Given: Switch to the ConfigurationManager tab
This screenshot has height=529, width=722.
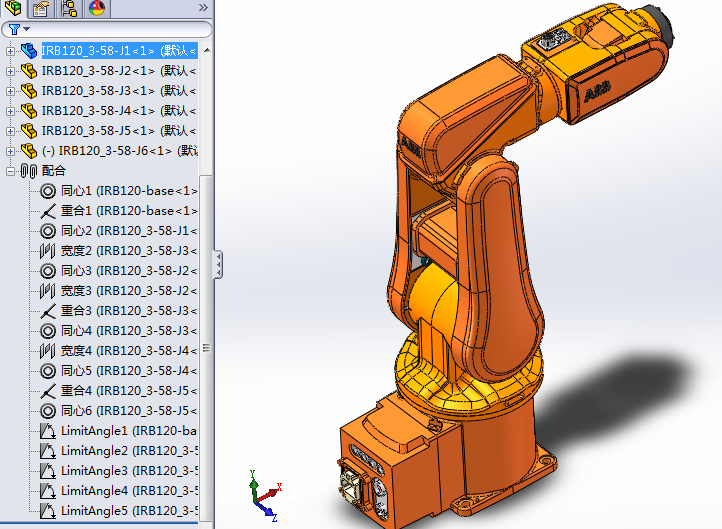Looking at the screenshot, I should 69,8.
